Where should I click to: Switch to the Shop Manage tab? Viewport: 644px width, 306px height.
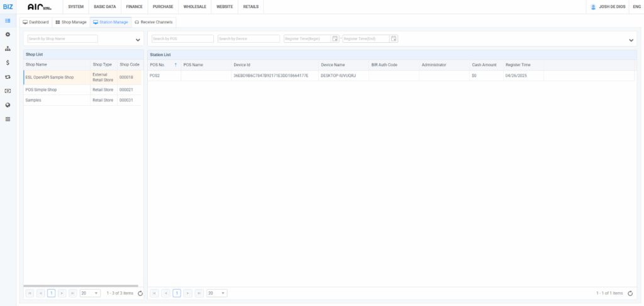pos(70,22)
